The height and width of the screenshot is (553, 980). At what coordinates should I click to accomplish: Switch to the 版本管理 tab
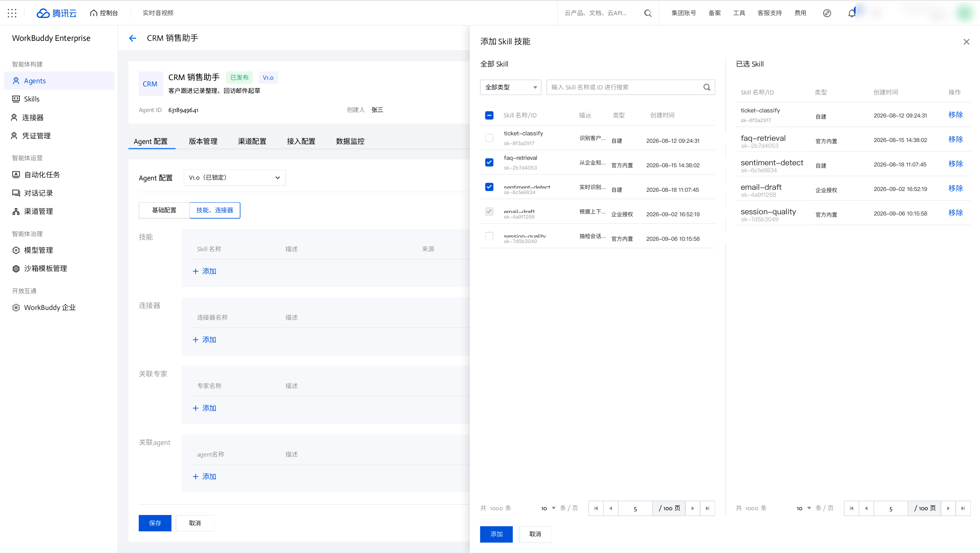pyautogui.click(x=203, y=141)
